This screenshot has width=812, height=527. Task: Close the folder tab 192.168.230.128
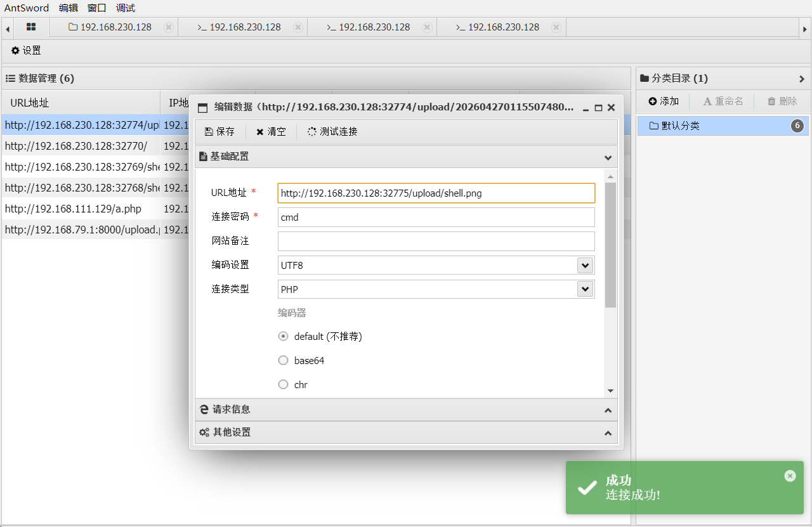click(168, 27)
